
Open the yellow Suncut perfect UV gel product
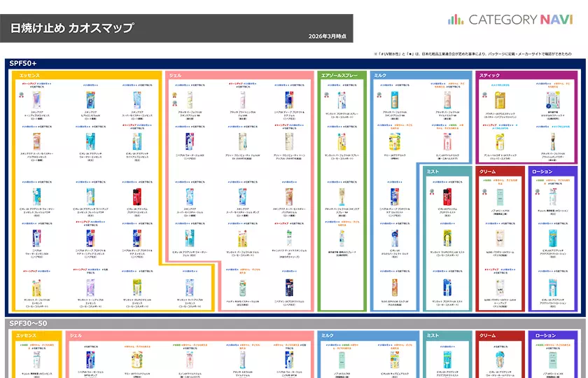tap(243, 238)
